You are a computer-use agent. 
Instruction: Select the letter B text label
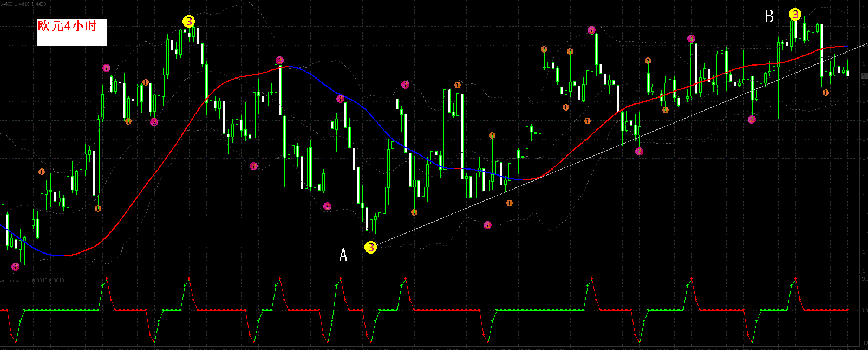click(x=769, y=17)
